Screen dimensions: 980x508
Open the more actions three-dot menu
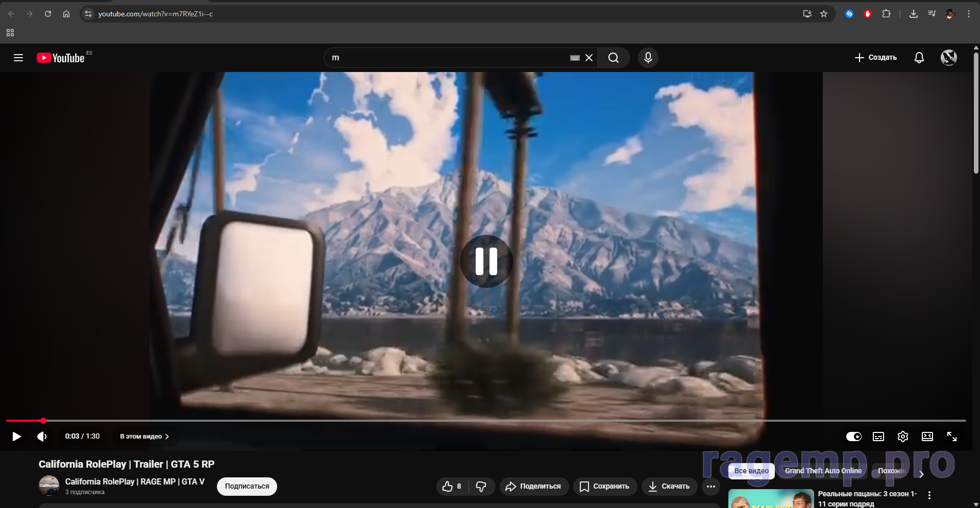point(710,487)
